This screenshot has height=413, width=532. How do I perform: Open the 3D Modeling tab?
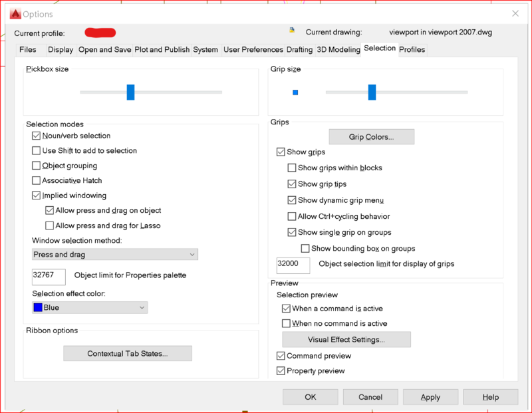click(x=338, y=50)
